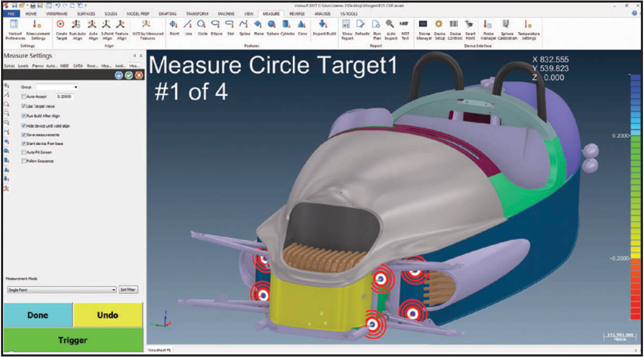The image size is (644, 357).
Task: Toggle Start device from base checkbox
Action: [23, 142]
